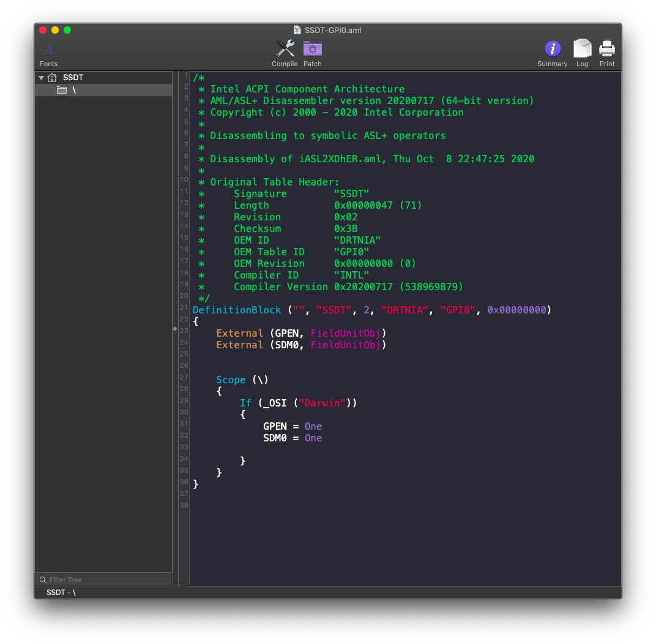656x644 pixels.
Task: Open the Log document icon
Action: pos(582,48)
